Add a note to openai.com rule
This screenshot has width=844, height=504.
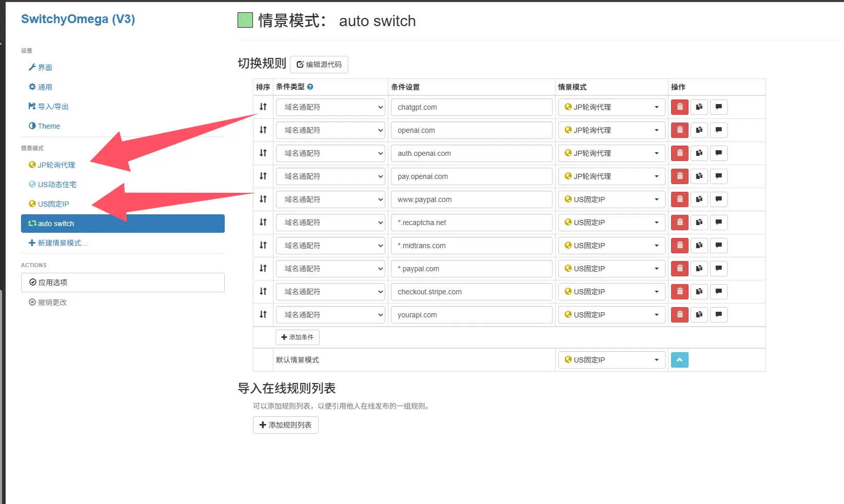[x=719, y=130]
